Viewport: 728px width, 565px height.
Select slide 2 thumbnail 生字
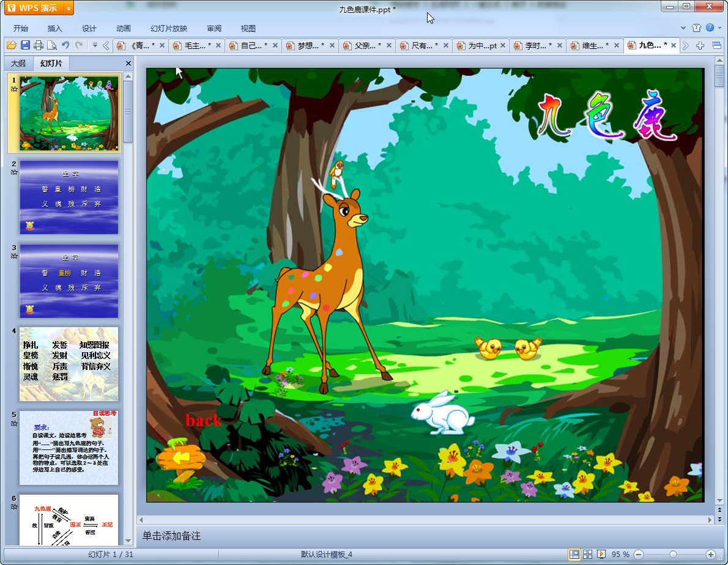(69, 197)
